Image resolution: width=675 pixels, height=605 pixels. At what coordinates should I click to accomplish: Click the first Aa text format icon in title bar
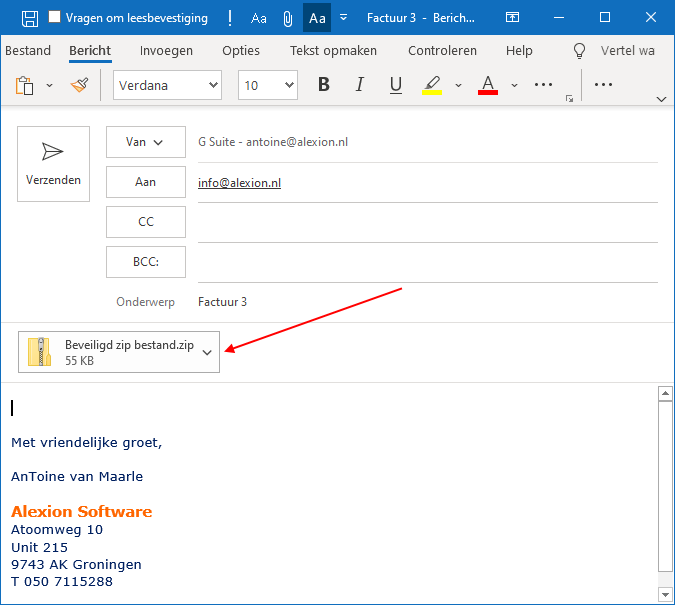tap(259, 19)
